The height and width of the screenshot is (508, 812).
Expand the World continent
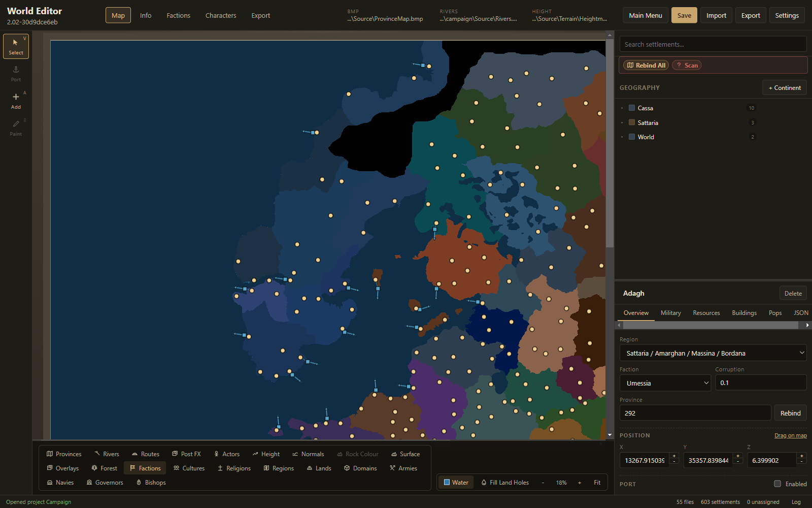622,137
